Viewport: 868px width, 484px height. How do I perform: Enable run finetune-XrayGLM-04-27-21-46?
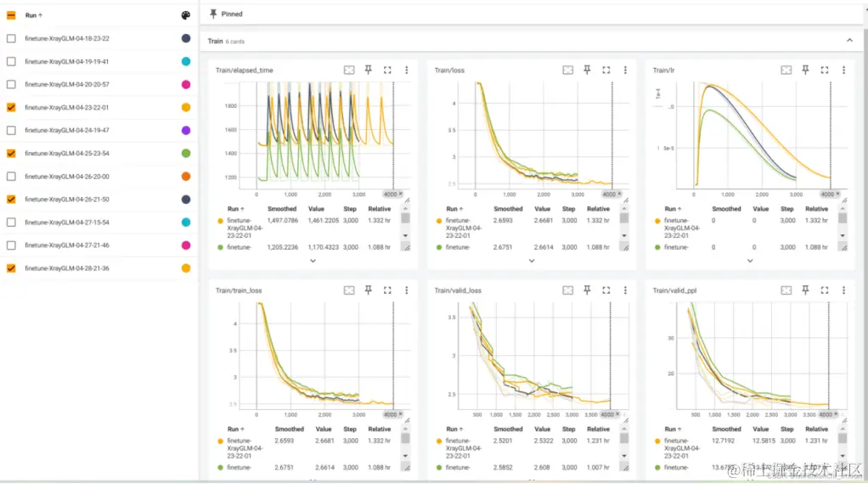[x=11, y=245]
